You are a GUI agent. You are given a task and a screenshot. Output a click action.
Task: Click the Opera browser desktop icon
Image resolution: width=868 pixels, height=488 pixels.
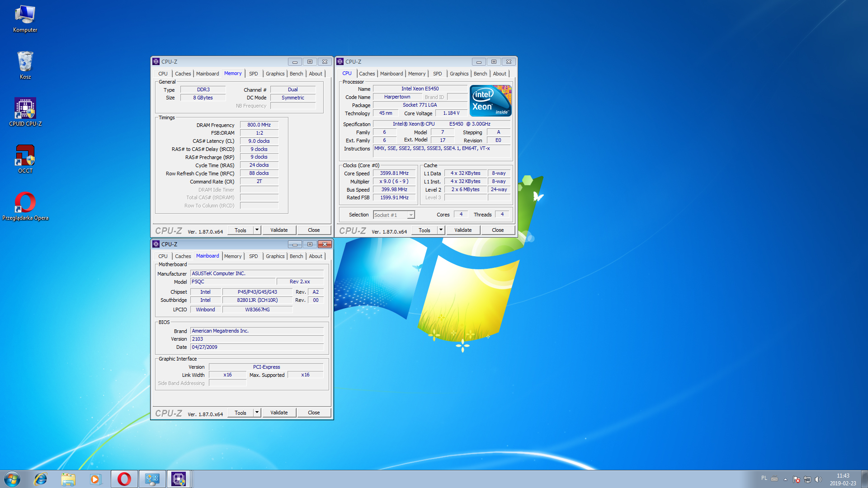pyautogui.click(x=24, y=202)
